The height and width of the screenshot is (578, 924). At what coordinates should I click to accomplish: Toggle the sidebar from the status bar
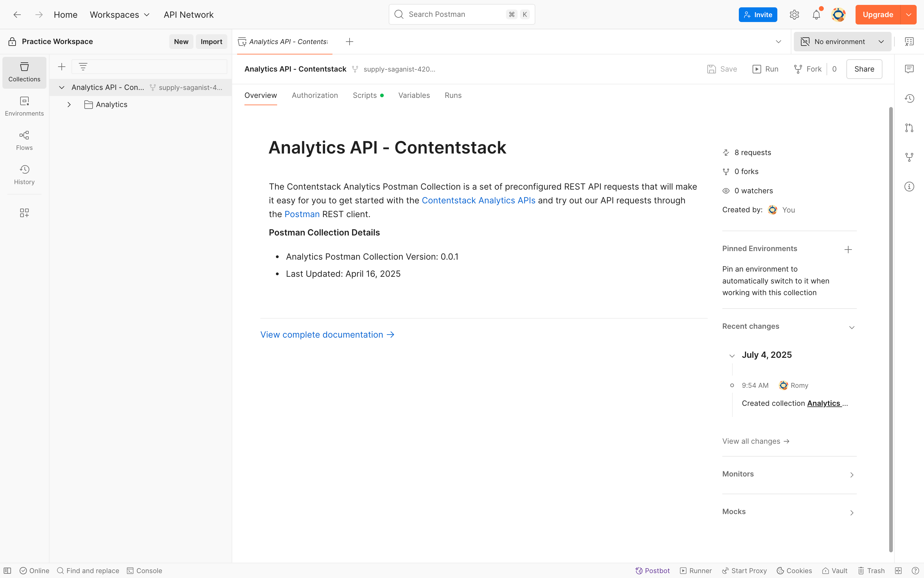click(7, 571)
